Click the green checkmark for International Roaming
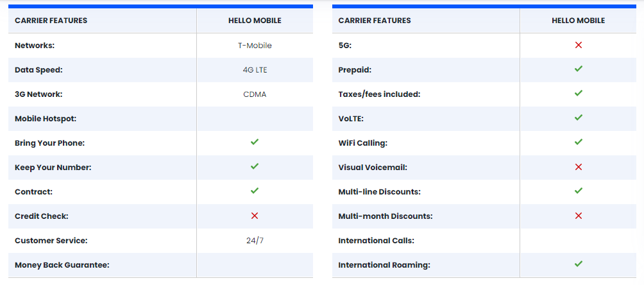The height and width of the screenshot is (285, 644). (x=579, y=264)
